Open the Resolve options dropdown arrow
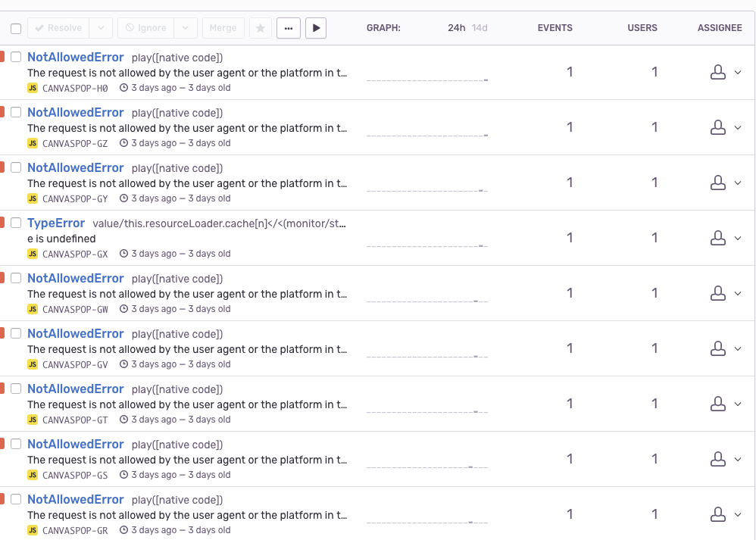 pos(101,28)
